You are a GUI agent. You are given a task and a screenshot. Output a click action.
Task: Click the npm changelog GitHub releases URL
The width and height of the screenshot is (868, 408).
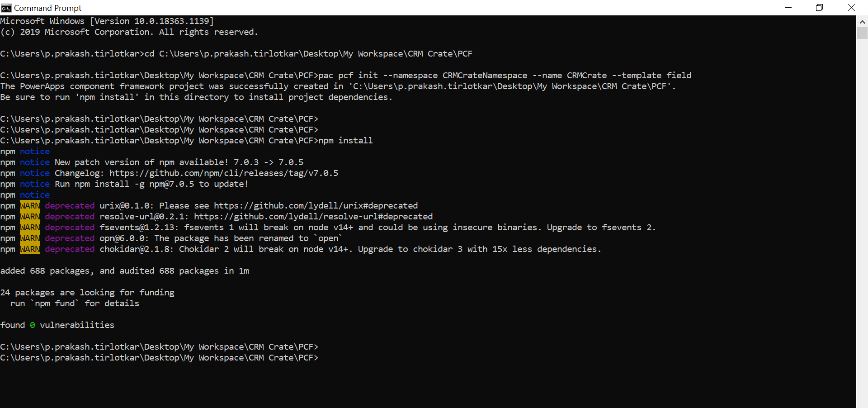[223, 173]
